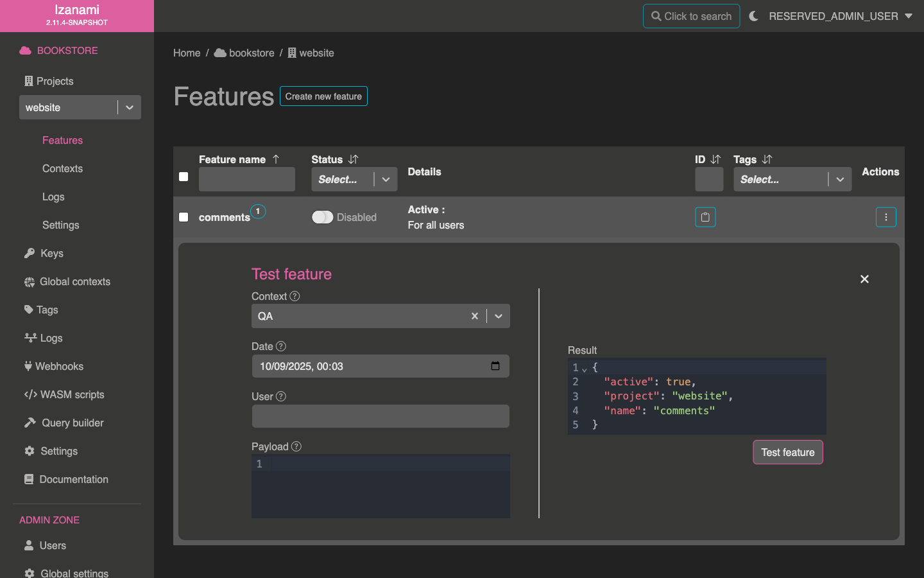Open the comments row actions menu
Image resolution: width=924 pixels, height=578 pixels.
pyautogui.click(x=886, y=217)
